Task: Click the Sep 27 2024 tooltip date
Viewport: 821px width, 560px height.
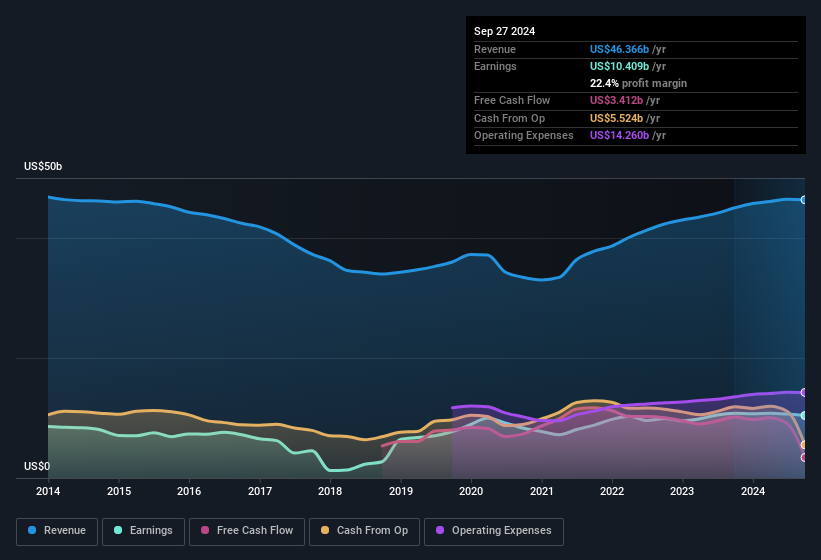Action: coord(504,31)
